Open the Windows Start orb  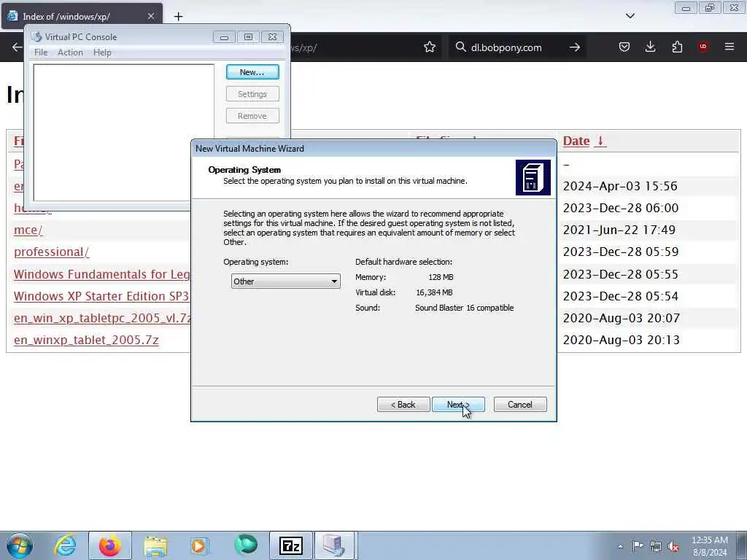20,545
